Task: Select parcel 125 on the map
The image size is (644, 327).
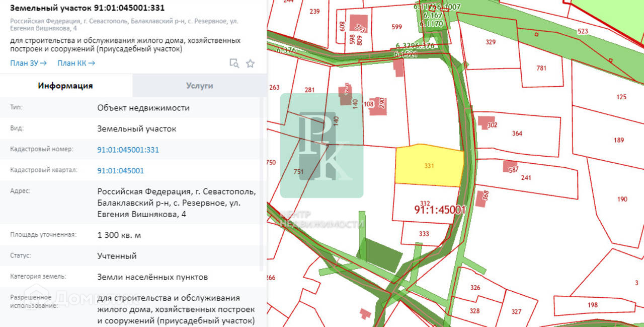Action: (622, 97)
